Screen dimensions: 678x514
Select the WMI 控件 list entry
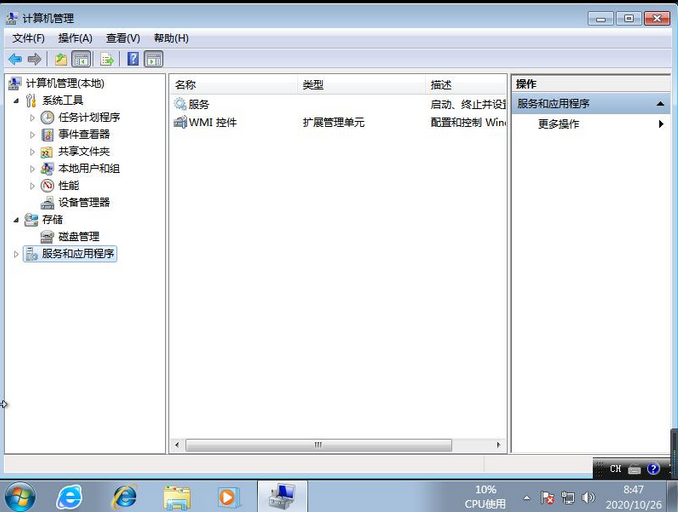click(212, 122)
